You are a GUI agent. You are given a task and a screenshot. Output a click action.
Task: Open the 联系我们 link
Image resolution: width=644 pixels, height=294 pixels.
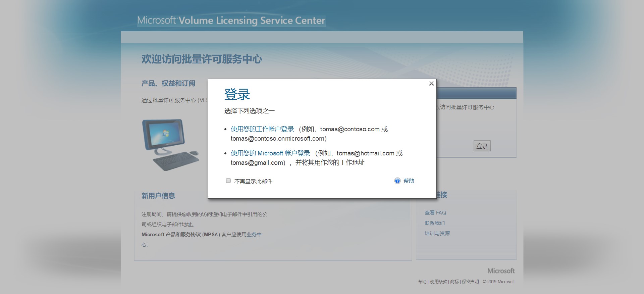click(x=434, y=223)
